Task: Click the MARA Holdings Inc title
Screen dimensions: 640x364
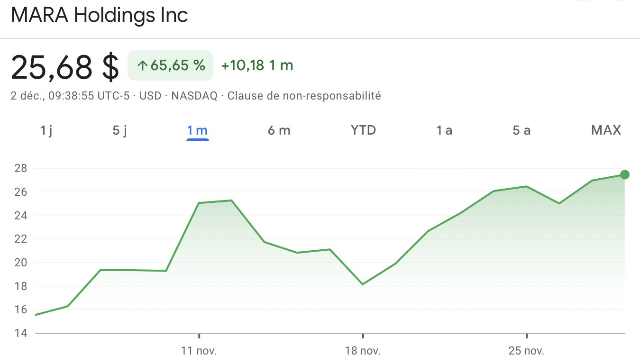Action: 99,15
